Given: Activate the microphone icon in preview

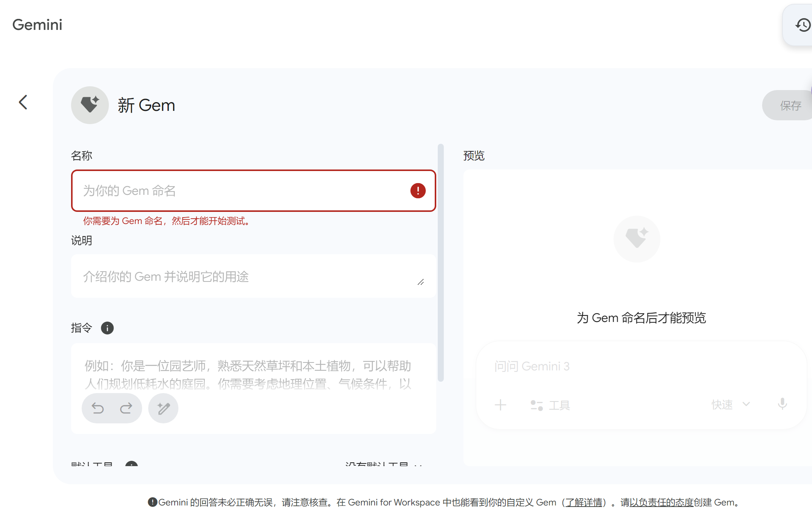Looking at the screenshot, I should [782, 404].
